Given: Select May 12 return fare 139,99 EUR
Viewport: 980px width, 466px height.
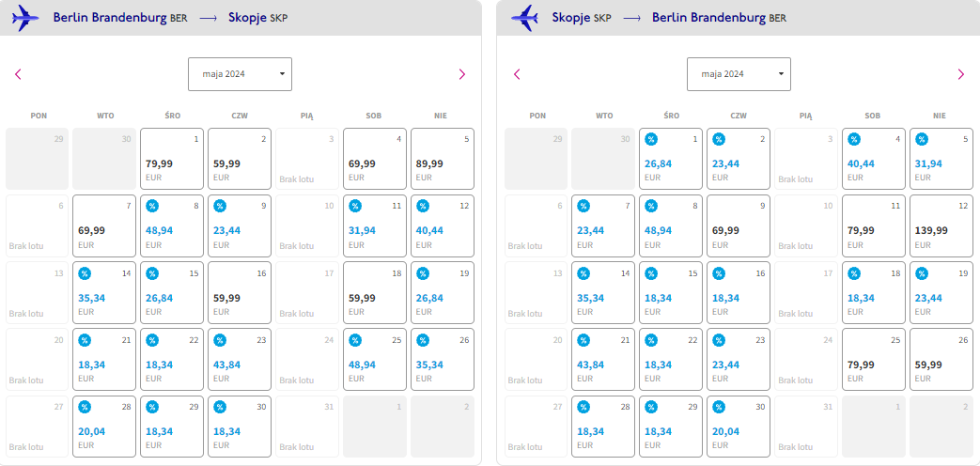Looking at the screenshot, I should [941, 226].
